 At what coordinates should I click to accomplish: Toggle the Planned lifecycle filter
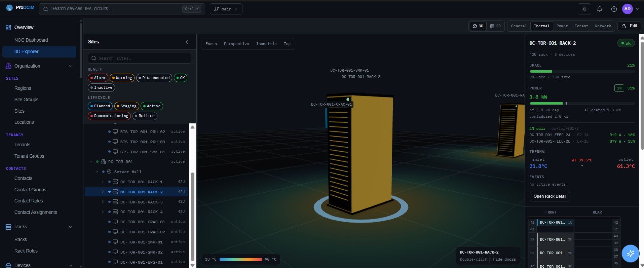click(x=100, y=106)
